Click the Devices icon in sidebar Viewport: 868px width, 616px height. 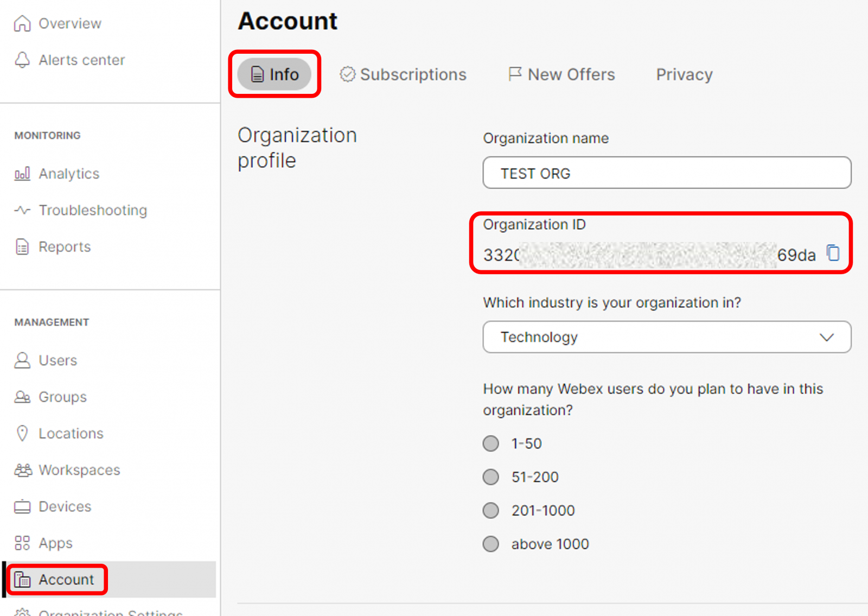(x=22, y=506)
